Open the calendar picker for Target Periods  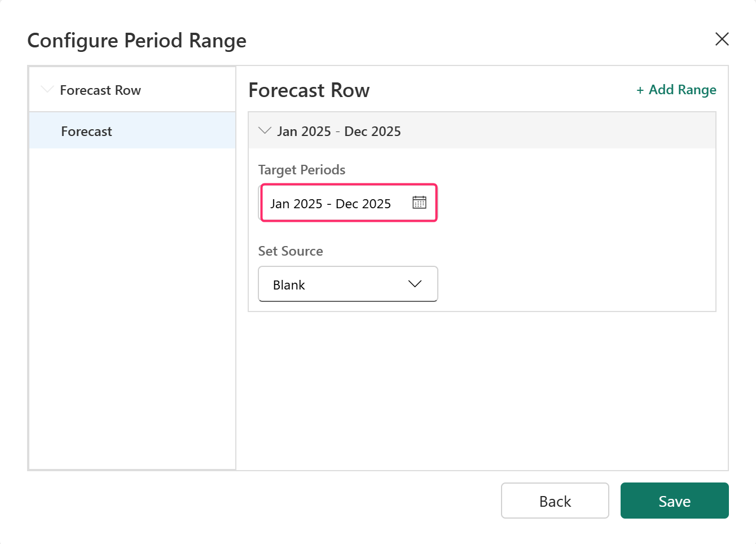click(419, 203)
